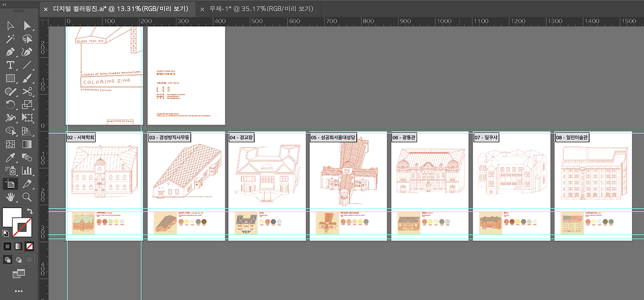Close the 디지털 컬러링진.ai tab

pyautogui.click(x=46, y=9)
